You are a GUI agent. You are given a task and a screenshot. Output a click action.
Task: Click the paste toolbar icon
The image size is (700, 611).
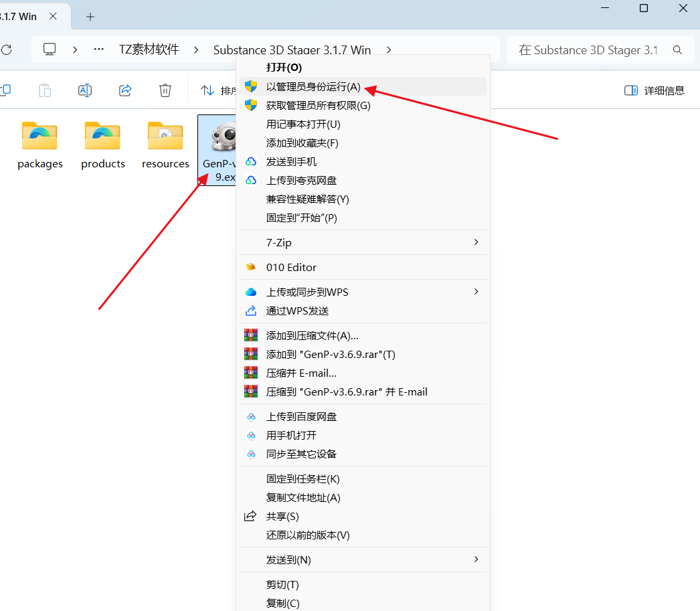coord(45,90)
